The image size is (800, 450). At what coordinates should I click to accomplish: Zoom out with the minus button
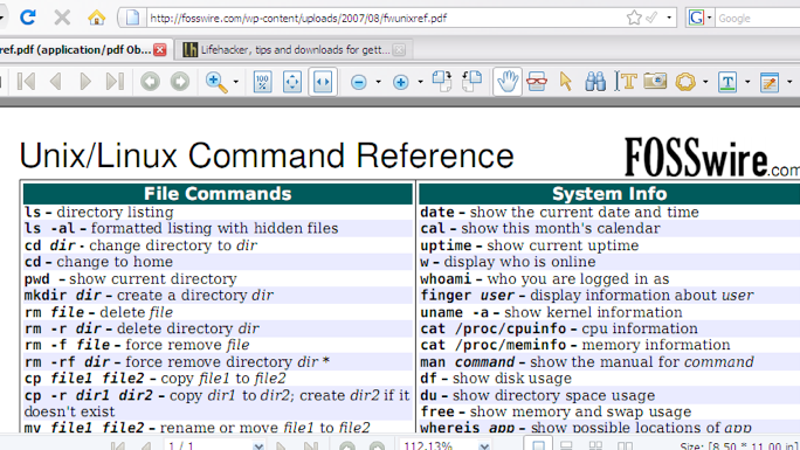pos(359,82)
